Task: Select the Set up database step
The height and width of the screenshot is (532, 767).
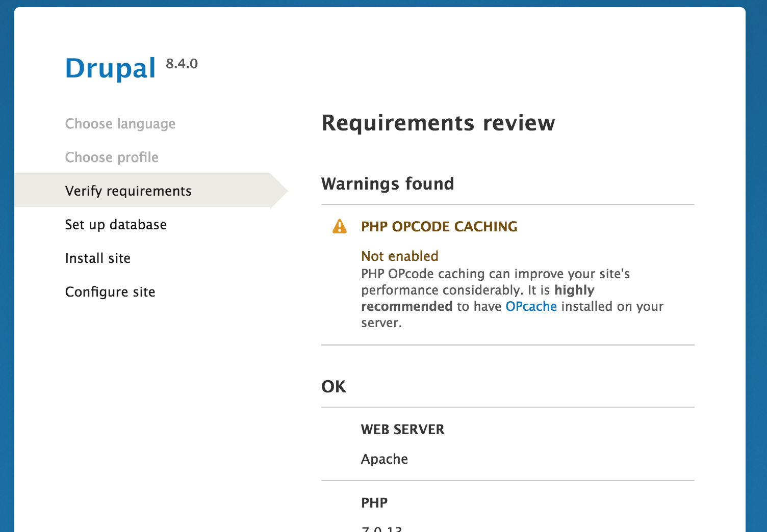Action: (x=116, y=225)
